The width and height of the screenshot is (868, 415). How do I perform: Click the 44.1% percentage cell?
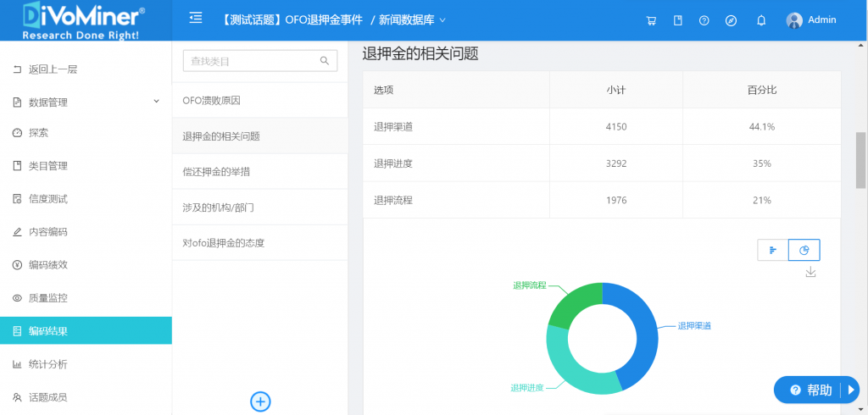(x=762, y=127)
